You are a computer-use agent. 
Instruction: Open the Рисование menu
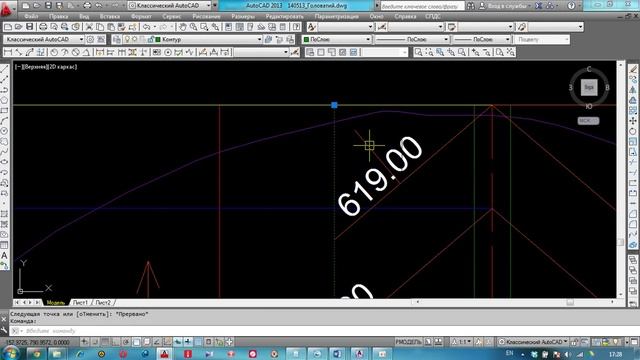click(x=206, y=16)
